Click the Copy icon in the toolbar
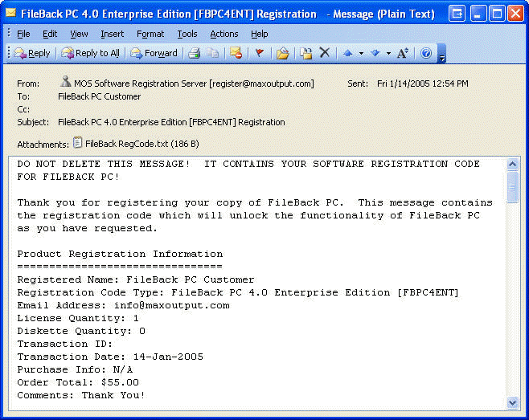Viewport: 529px width, 420px height. tap(212, 53)
